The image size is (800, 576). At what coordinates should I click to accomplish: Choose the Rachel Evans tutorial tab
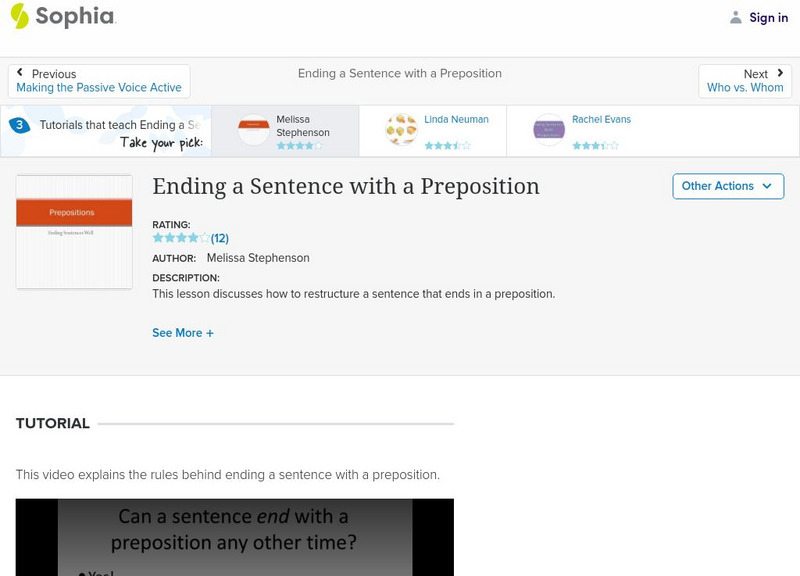[601, 120]
